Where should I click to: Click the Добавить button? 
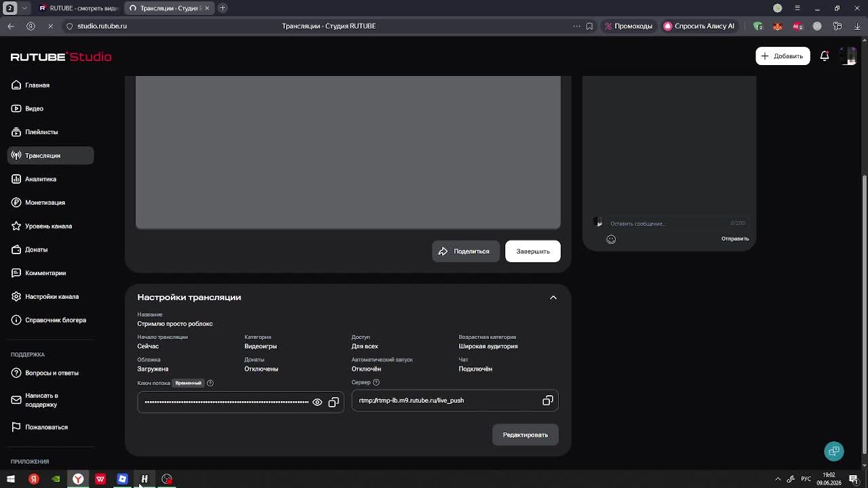click(783, 56)
